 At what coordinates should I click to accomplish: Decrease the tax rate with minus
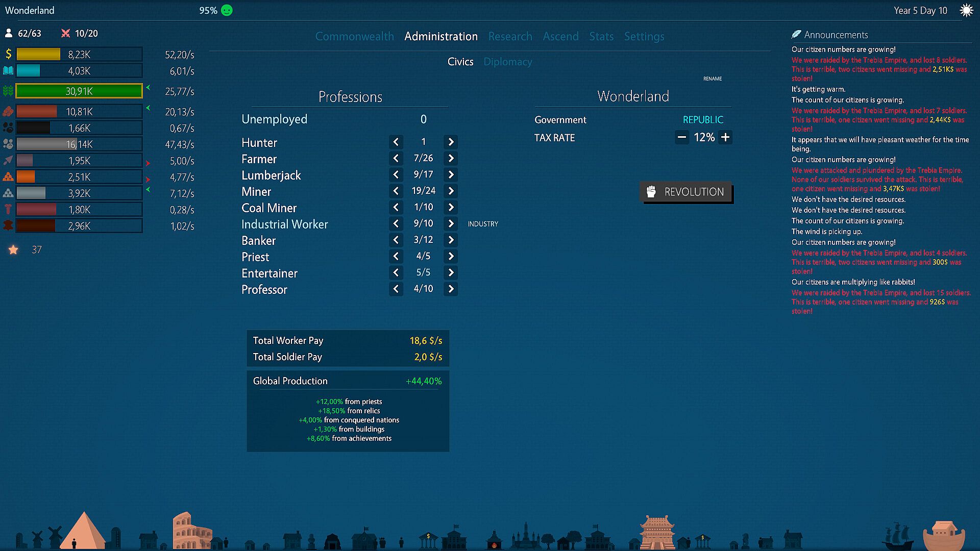(681, 137)
